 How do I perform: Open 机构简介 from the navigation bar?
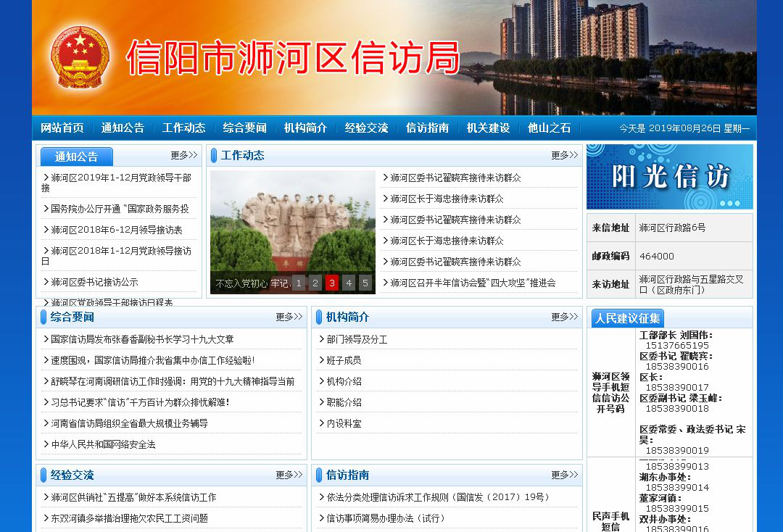click(x=306, y=128)
